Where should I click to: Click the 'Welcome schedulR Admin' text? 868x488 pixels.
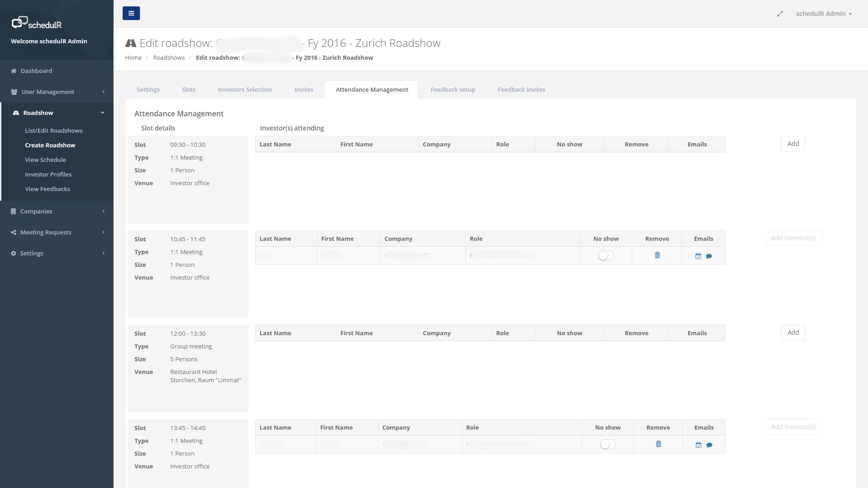(49, 41)
